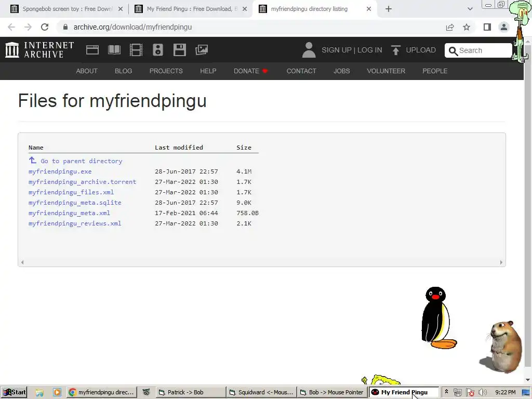Image resolution: width=532 pixels, height=399 pixels.
Task: Open myfriendpingu_archive.torrent link
Action: (83, 182)
